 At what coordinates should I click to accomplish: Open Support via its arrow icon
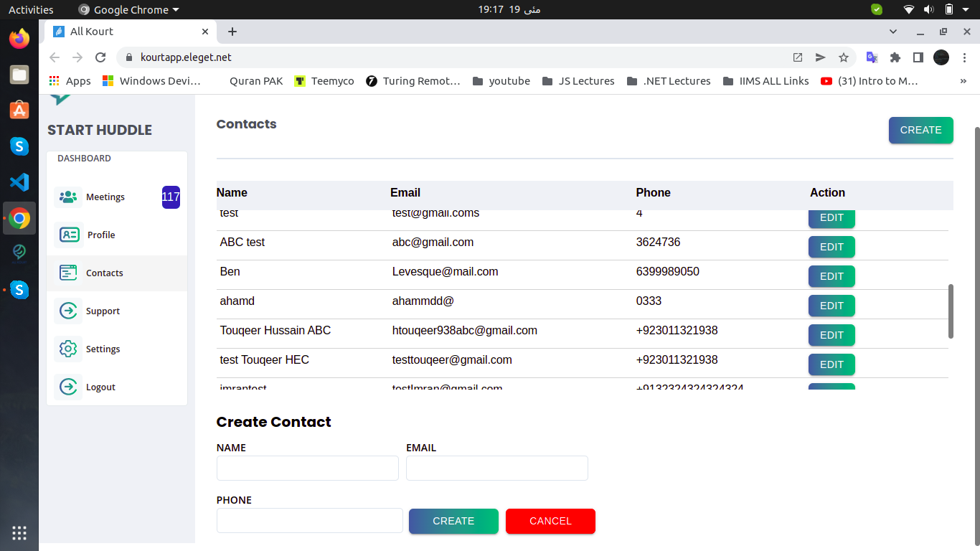[x=68, y=311]
